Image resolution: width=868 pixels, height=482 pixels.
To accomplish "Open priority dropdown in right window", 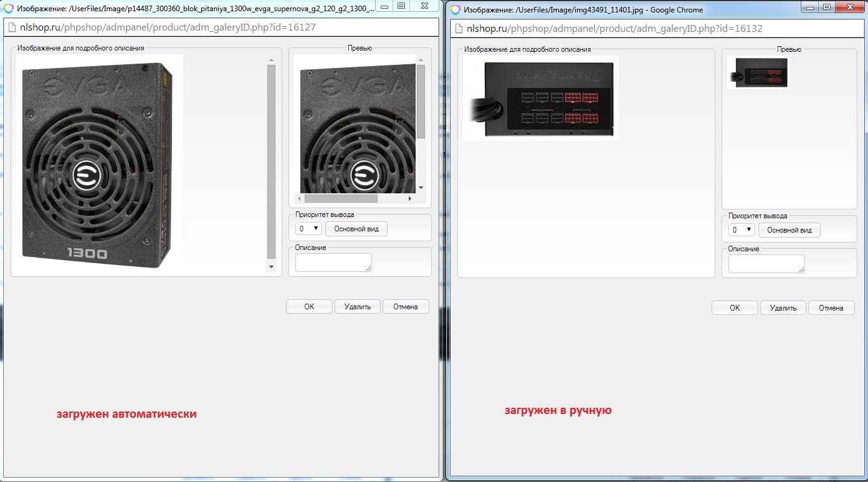I will [x=742, y=230].
